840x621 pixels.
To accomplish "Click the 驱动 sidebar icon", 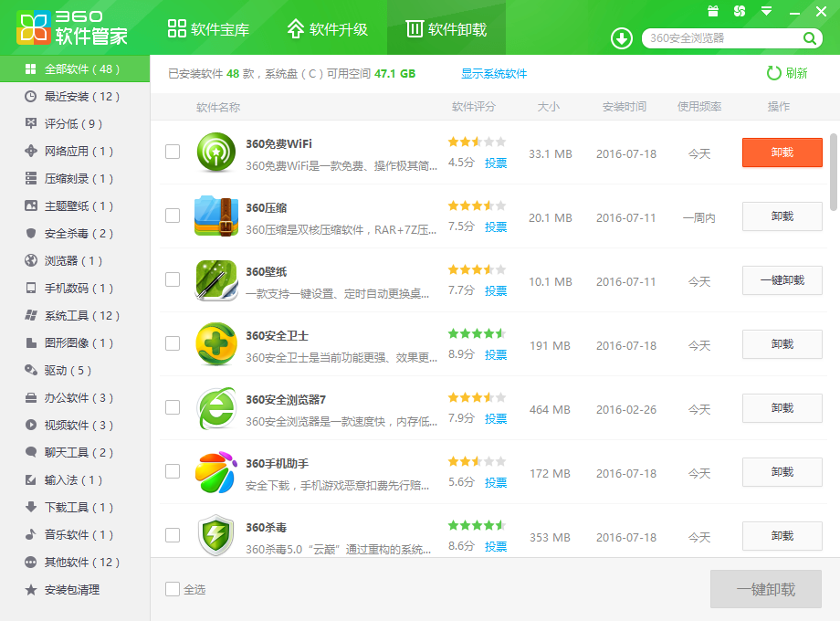I will pos(30,370).
